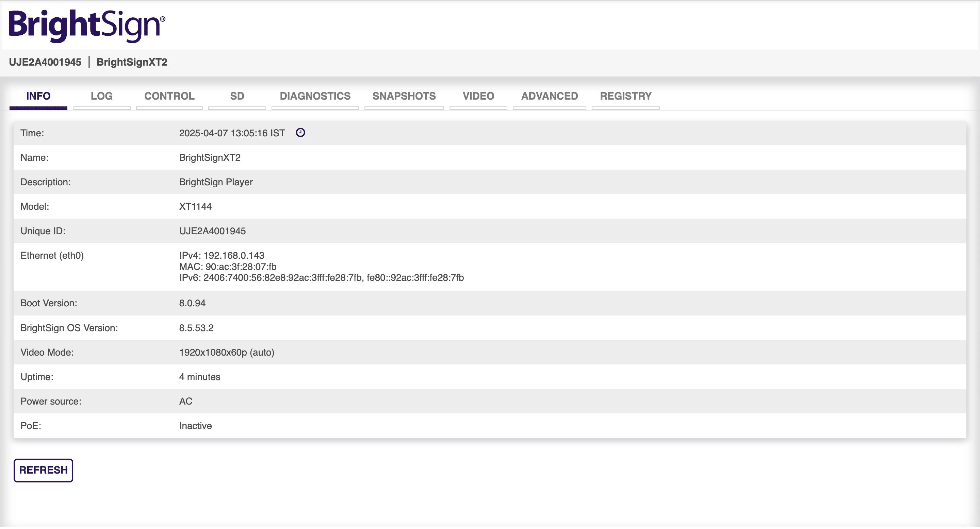This screenshot has width=980, height=529.
Task: Click the IPv6 address line
Action: [x=322, y=277]
